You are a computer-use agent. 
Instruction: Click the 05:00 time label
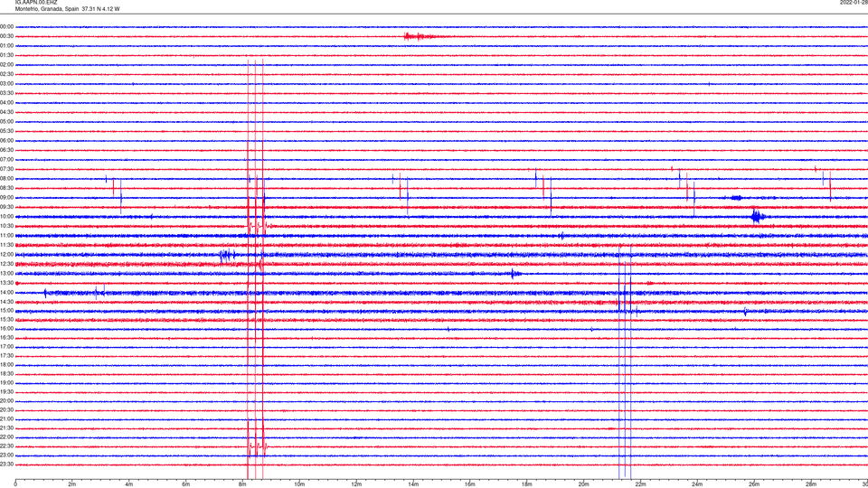6,122
